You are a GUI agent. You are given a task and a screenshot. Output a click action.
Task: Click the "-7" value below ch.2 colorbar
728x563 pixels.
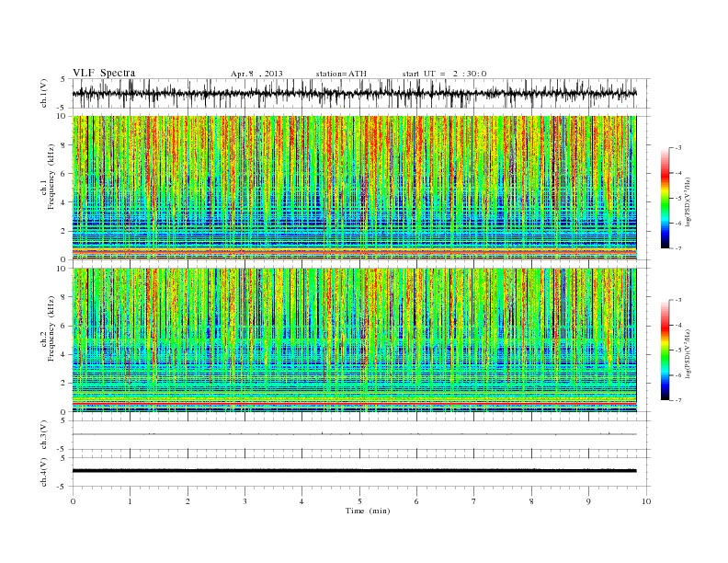tap(678, 400)
